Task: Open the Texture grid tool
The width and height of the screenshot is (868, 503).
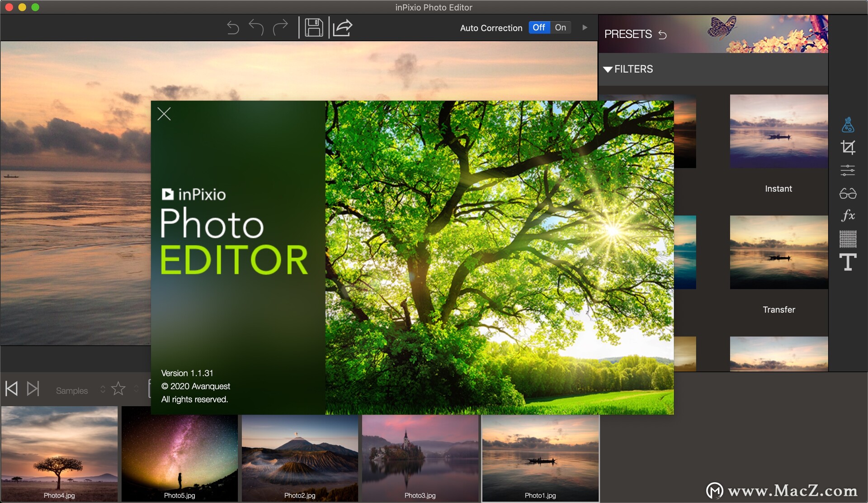Action: click(848, 239)
